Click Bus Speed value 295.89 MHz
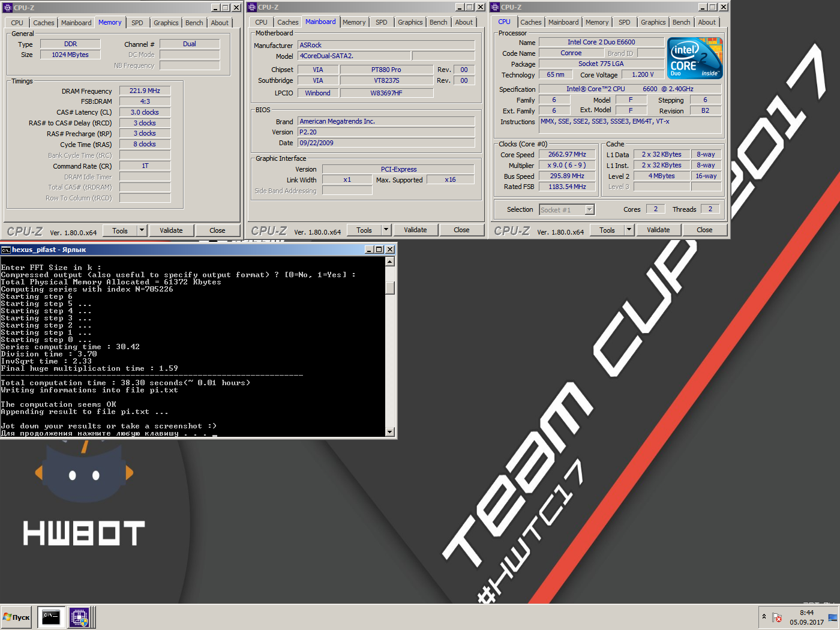The image size is (840, 630). pos(567,176)
